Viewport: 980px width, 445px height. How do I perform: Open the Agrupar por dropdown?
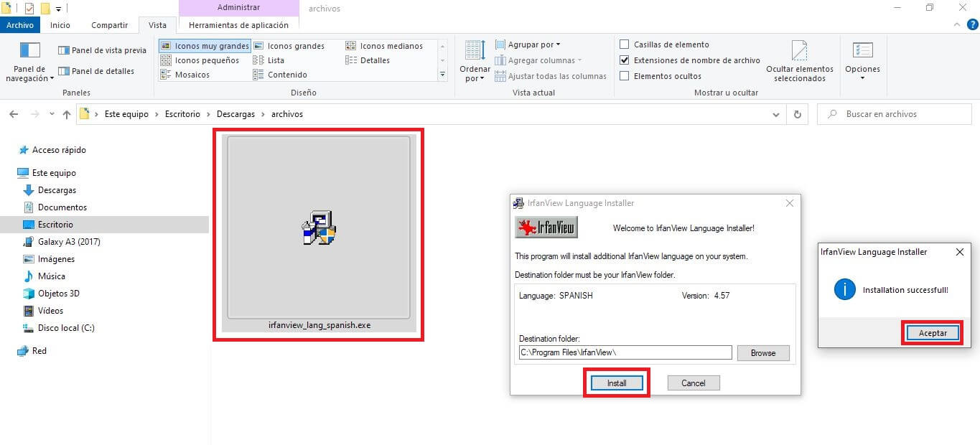point(528,44)
